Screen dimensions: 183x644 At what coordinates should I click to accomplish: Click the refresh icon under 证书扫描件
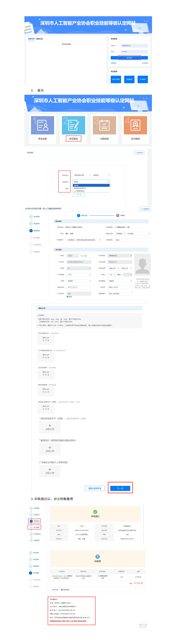click(x=46, y=375)
